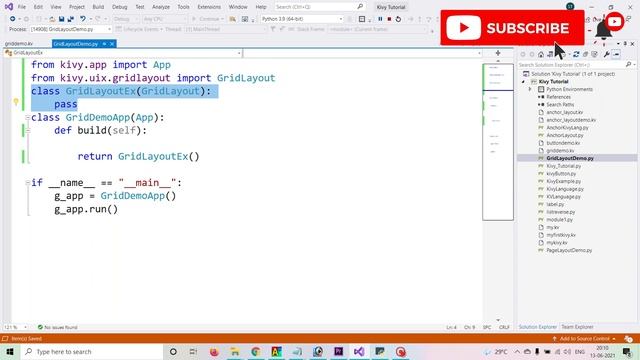
Task: Close the GridLayoutDemo.py tab
Action: tap(112, 44)
